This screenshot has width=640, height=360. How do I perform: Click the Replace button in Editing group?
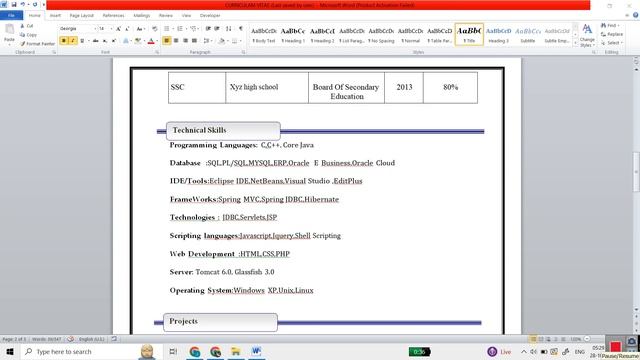[x=611, y=34]
